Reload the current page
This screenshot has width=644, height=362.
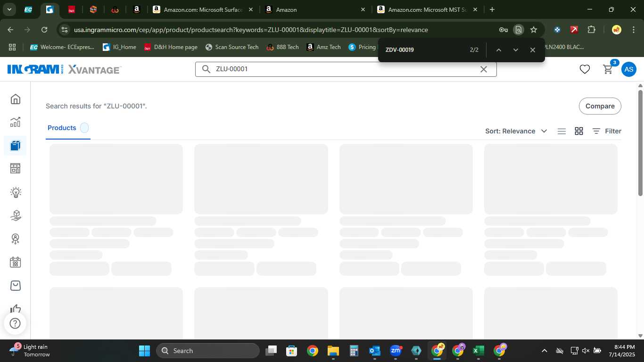click(44, 30)
